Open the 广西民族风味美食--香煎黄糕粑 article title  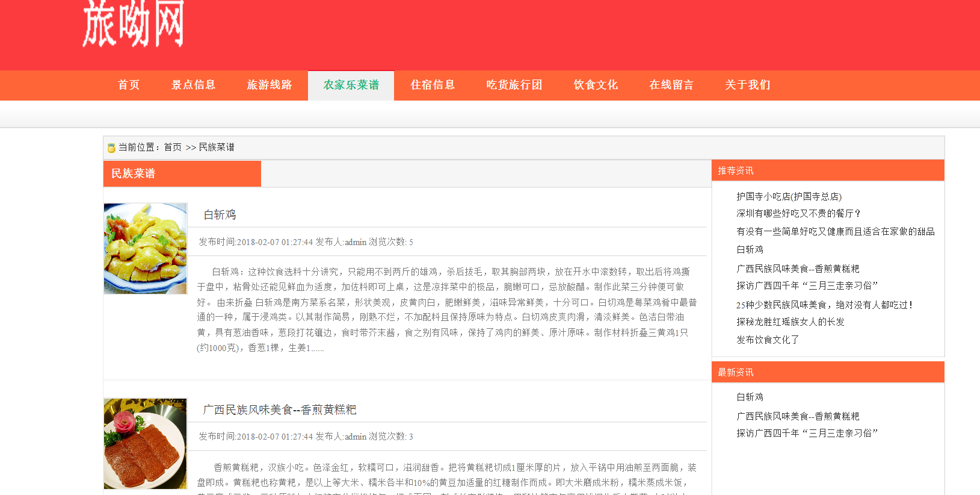280,410
